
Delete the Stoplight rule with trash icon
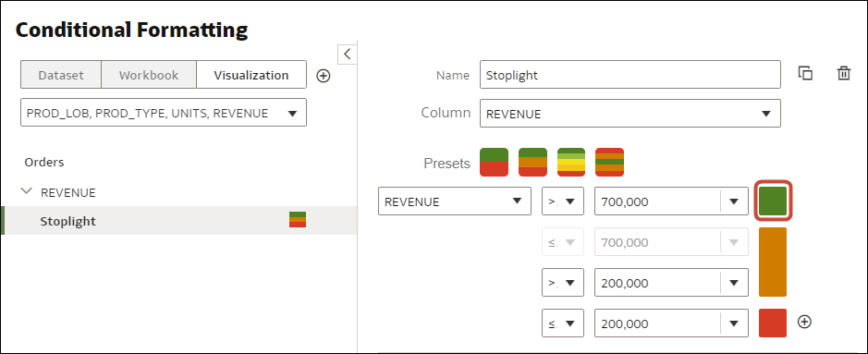tap(844, 74)
